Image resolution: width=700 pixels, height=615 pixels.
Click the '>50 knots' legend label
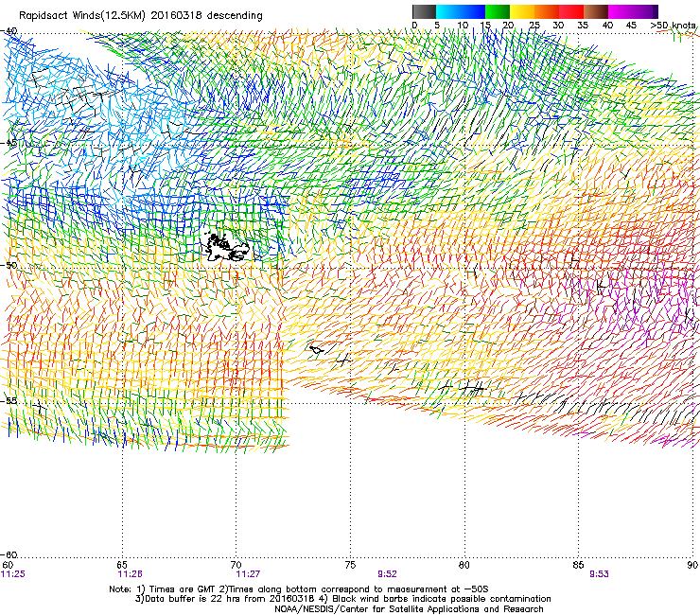[x=674, y=26]
